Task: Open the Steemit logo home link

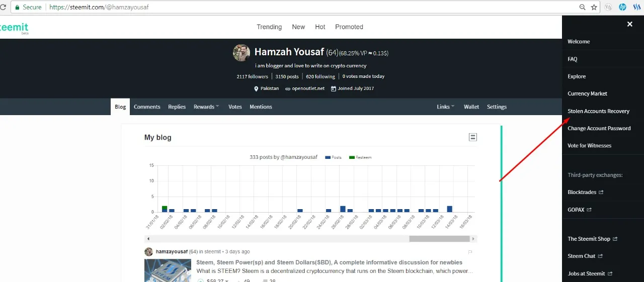Action: point(14,28)
